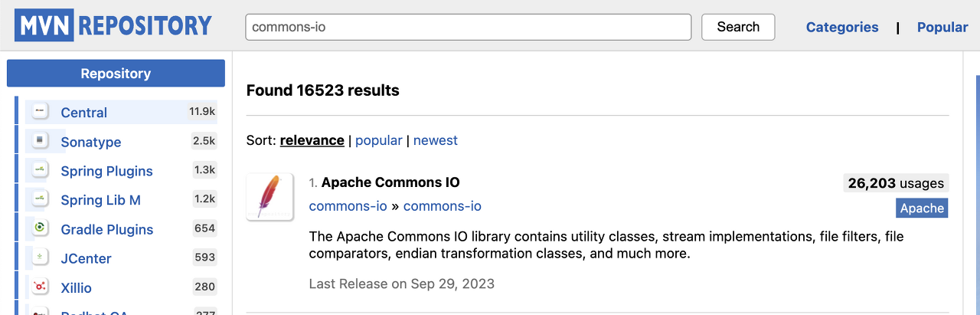Open the Apache Commons IO result title
The width and height of the screenshot is (980, 315).
pyautogui.click(x=390, y=182)
